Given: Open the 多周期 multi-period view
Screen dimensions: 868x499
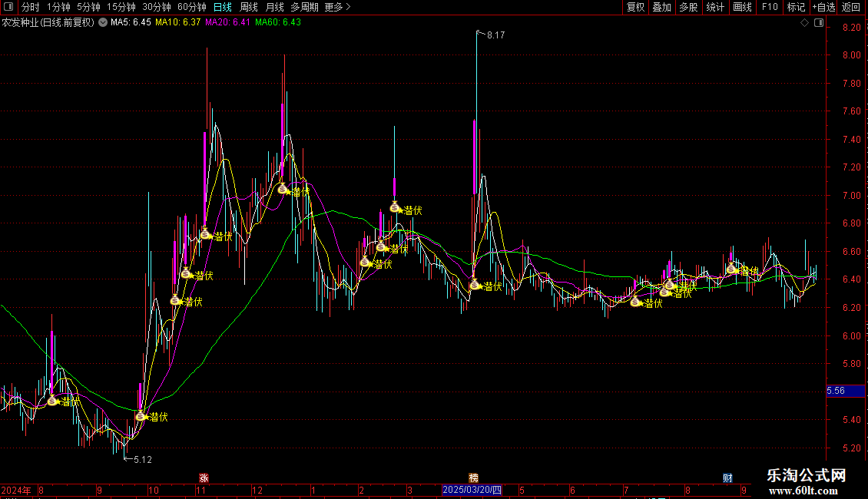Looking at the screenshot, I should point(305,7).
